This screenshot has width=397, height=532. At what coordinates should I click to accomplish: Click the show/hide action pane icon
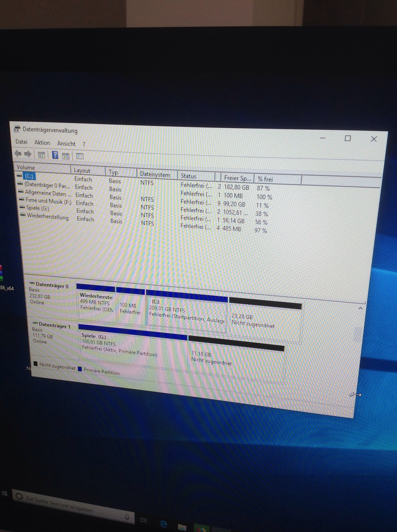(x=66, y=156)
